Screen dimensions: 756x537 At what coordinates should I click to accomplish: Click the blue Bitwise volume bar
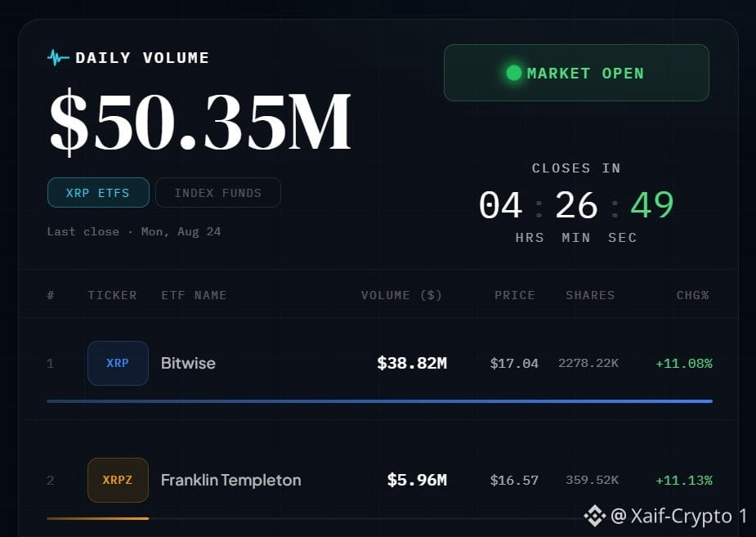[379, 401]
